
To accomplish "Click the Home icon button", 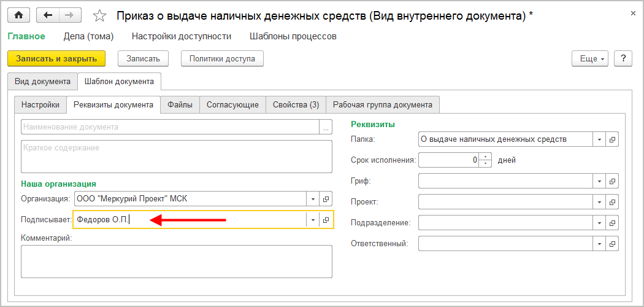I will point(18,15).
